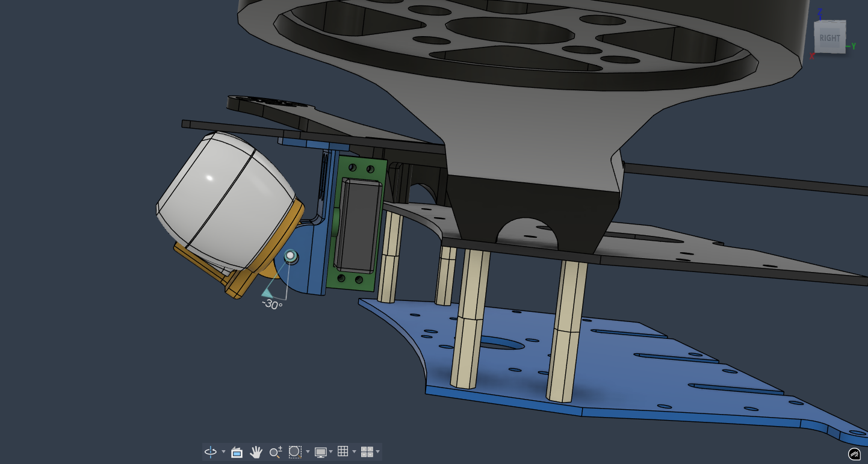The image size is (868, 464).
Task: Select the Pan hand tool
Action: point(256,452)
